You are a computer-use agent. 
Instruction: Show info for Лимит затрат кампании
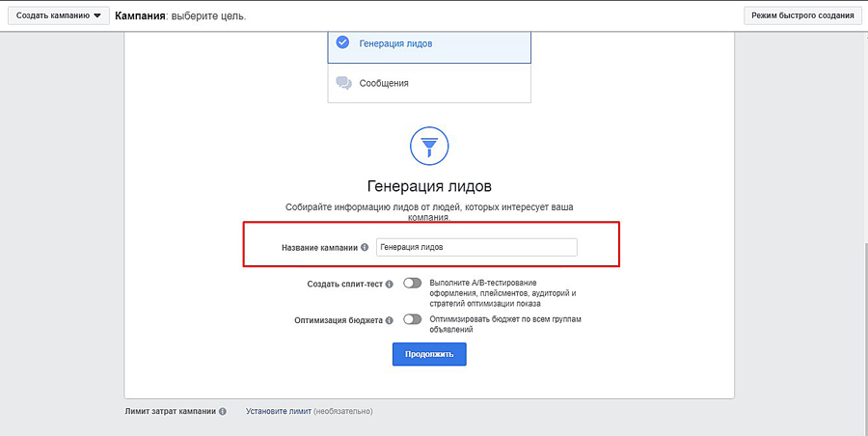pyautogui.click(x=223, y=412)
